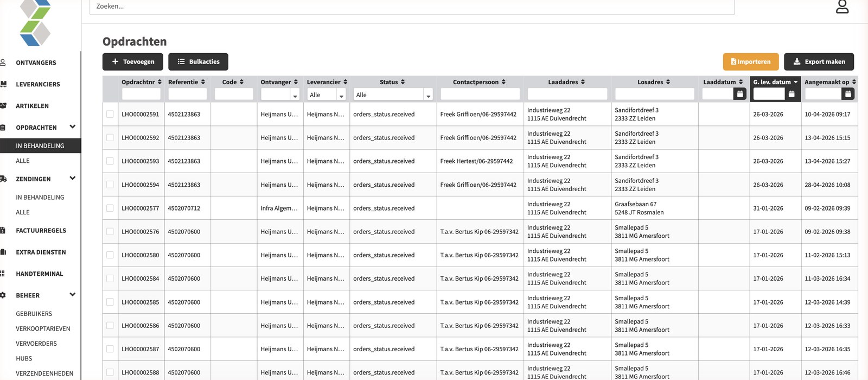Click the G. lev. datum calendar icon
The height and width of the screenshot is (380, 868).
pyautogui.click(x=792, y=94)
